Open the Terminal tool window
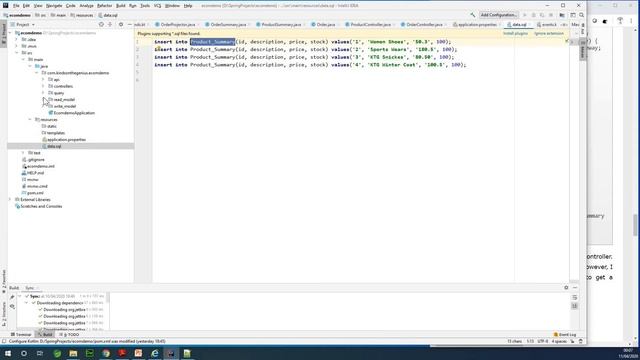This screenshot has height=360, width=640. (x=21, y=335)
